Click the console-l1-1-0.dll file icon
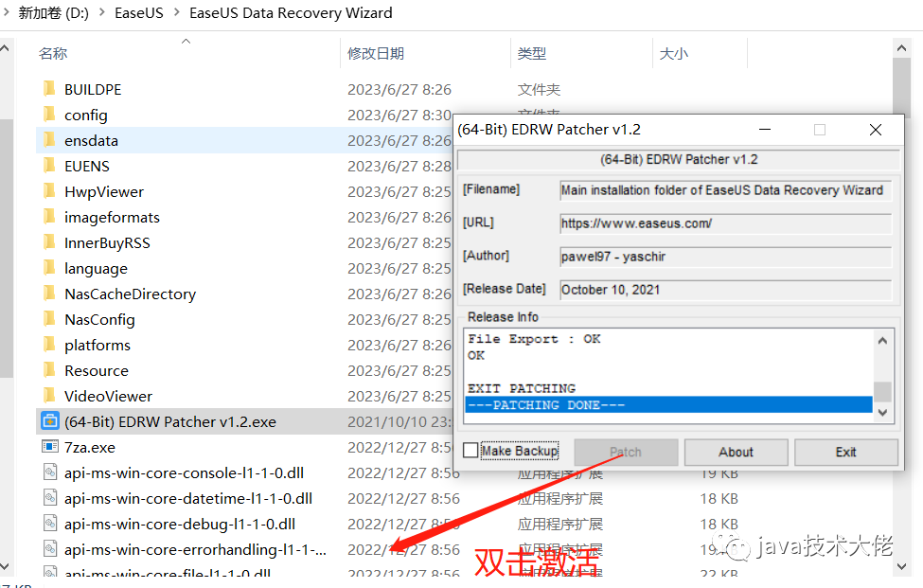 50,472
